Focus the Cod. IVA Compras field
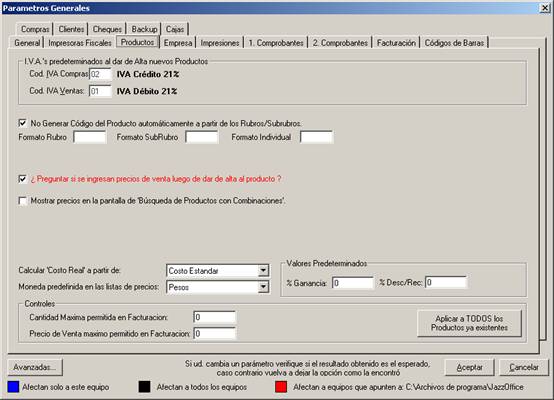The width and height of the screenshot is (554, 400). 100,74
